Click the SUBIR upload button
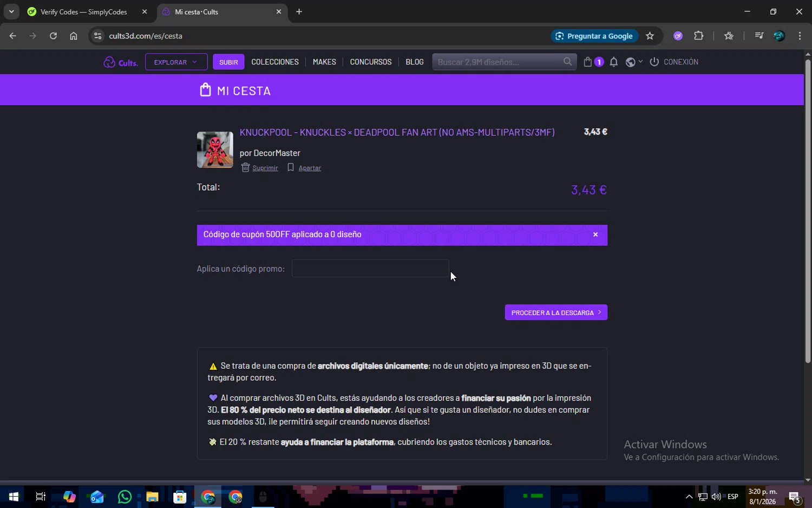 [228, 62]
